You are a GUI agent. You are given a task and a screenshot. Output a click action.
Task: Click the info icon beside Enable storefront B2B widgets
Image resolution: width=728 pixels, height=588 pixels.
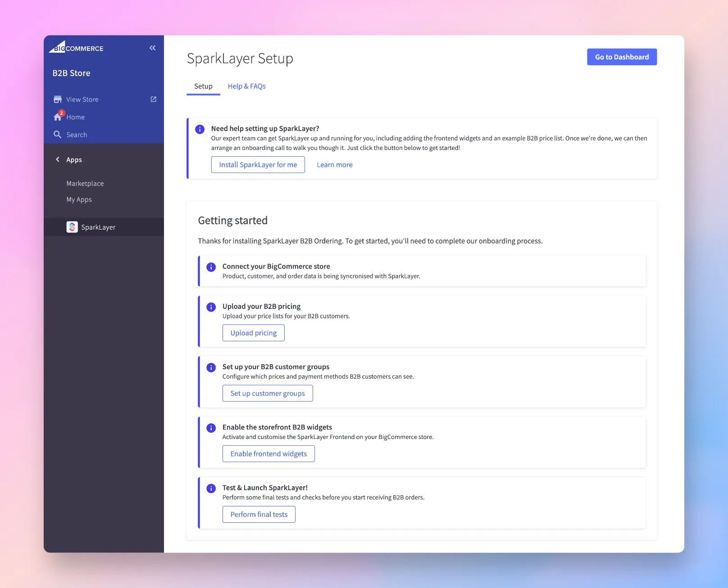211,428
